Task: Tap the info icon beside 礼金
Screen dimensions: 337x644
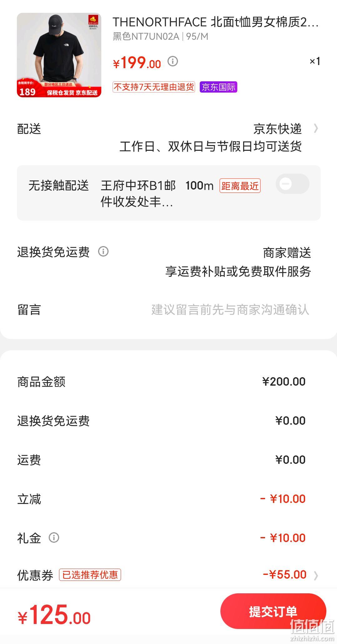Action: coord(54,538)
